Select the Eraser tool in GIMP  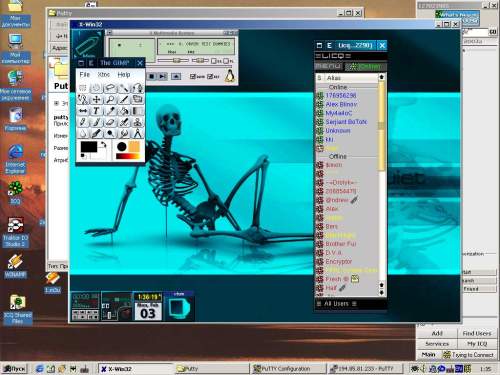tap(110, 122)
